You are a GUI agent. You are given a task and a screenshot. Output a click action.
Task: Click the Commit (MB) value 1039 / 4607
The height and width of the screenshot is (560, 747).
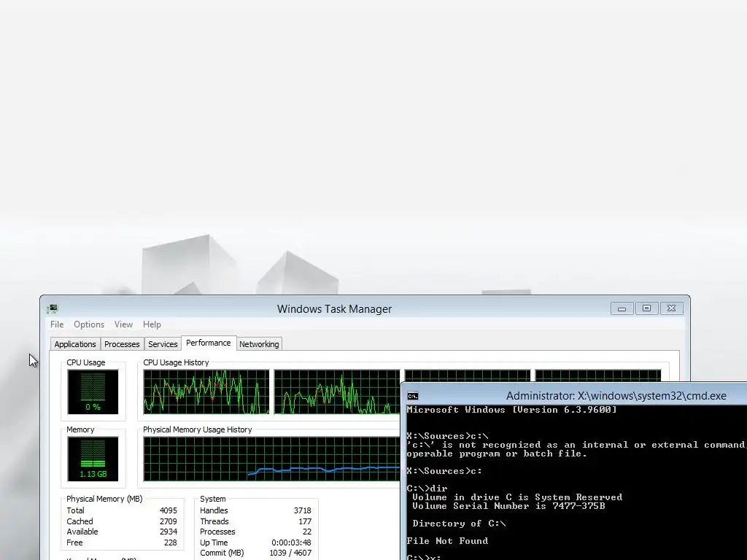pyautogui.click(x=290, y=553)
